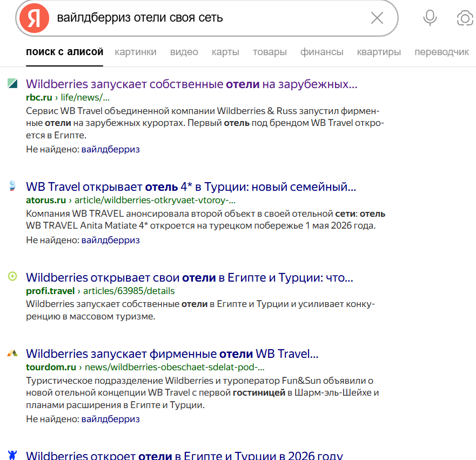The width and height of the screenshot is (476, 460).
Task: Open the 'life/news/...' breadcrumb under rbc.ru
Action: pos(85,97)
